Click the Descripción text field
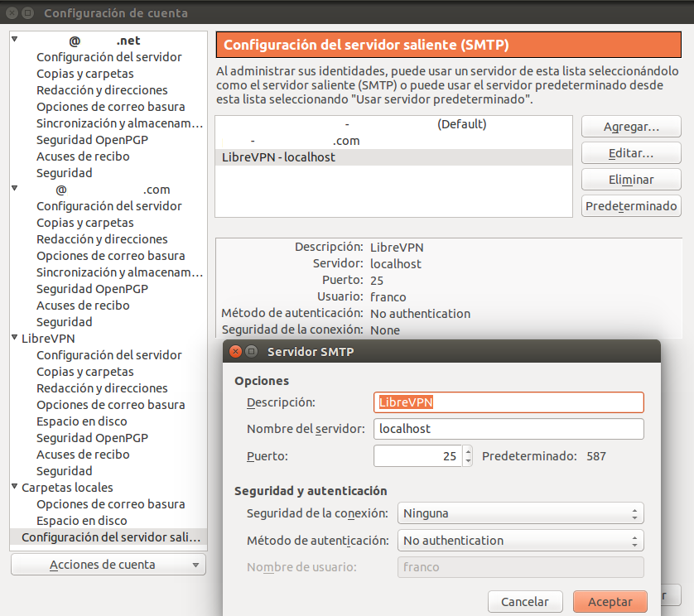This screenshot has height=616, width=694. (508, 402)
